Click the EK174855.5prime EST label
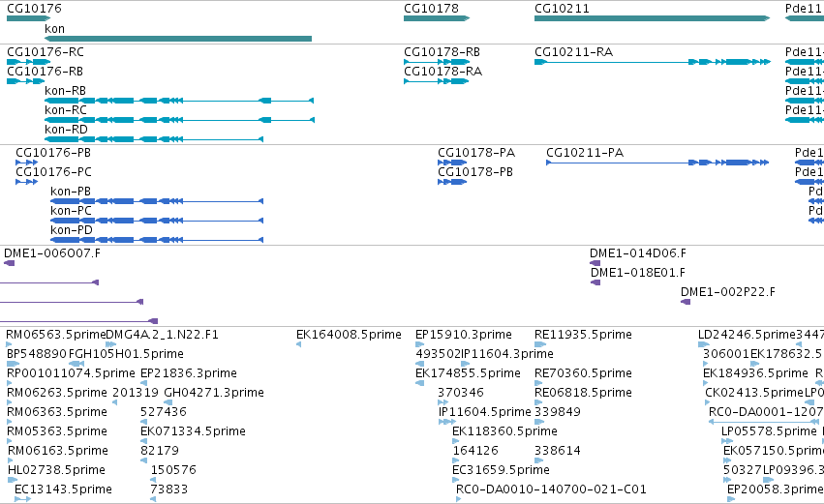824x504 pixels. coord(468,373)
